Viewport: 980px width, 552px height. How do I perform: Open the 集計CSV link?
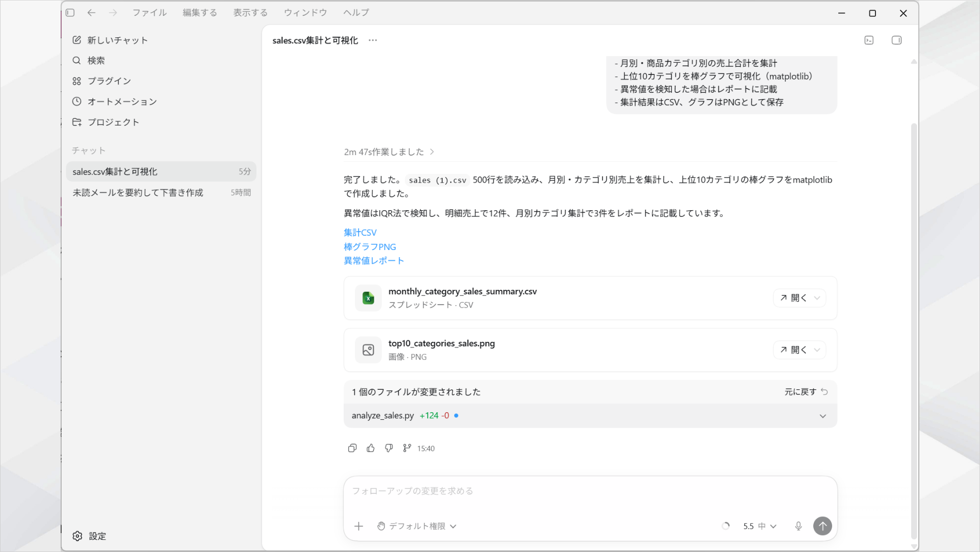tap(360, 233)
